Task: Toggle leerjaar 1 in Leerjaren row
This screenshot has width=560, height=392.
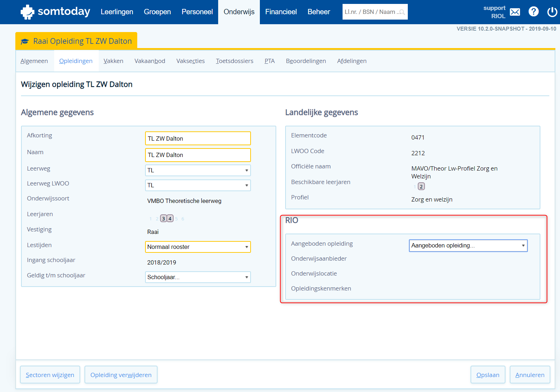Action: pos(151,219)
